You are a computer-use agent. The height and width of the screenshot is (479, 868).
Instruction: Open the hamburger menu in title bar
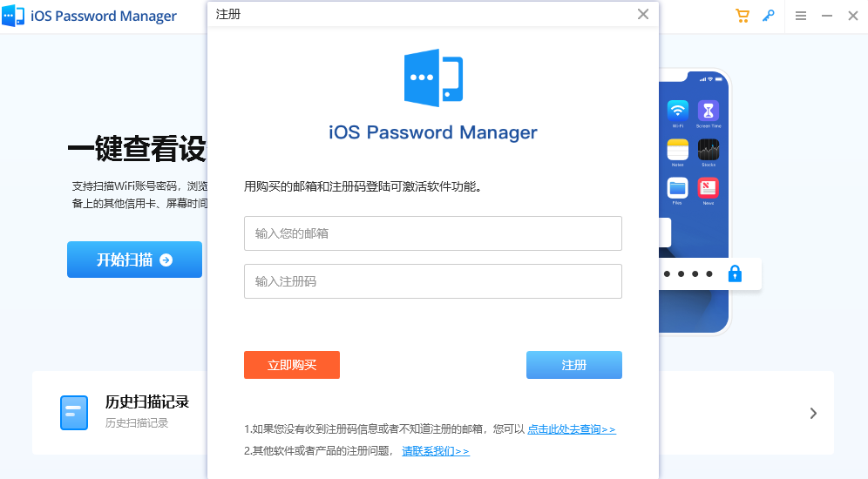tap(801, 16)
